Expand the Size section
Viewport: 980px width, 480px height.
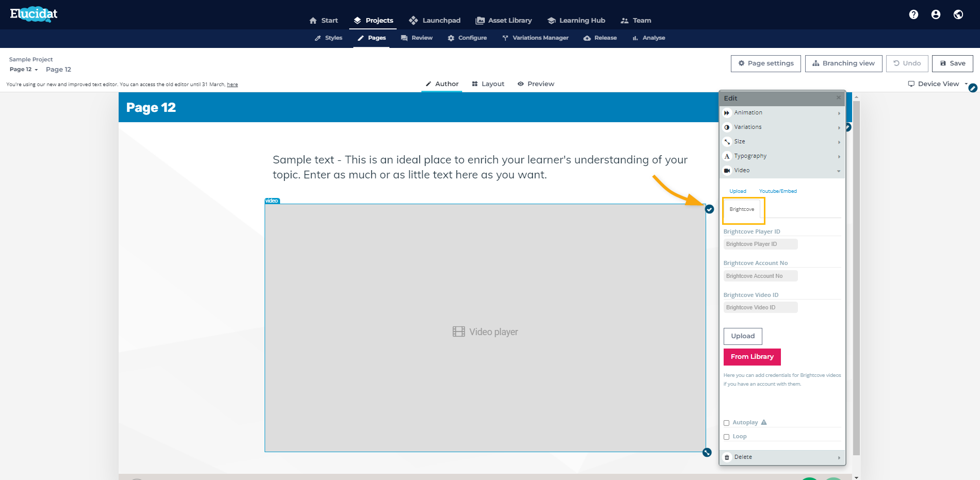click(782, 142)
